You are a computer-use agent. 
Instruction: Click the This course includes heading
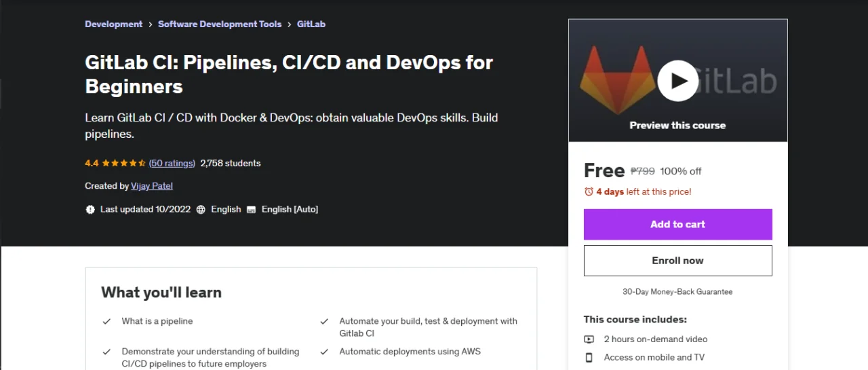[635, 319]
